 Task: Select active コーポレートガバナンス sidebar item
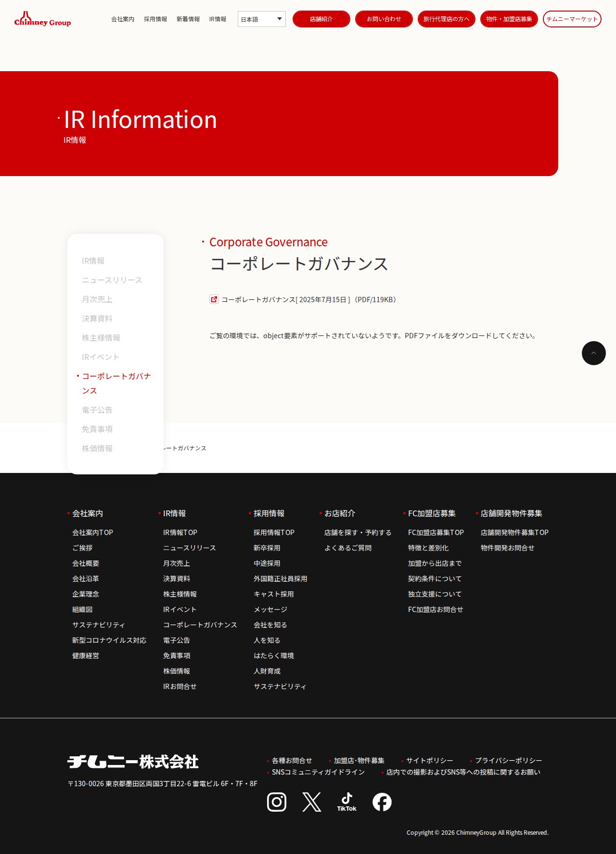(116, 383)
